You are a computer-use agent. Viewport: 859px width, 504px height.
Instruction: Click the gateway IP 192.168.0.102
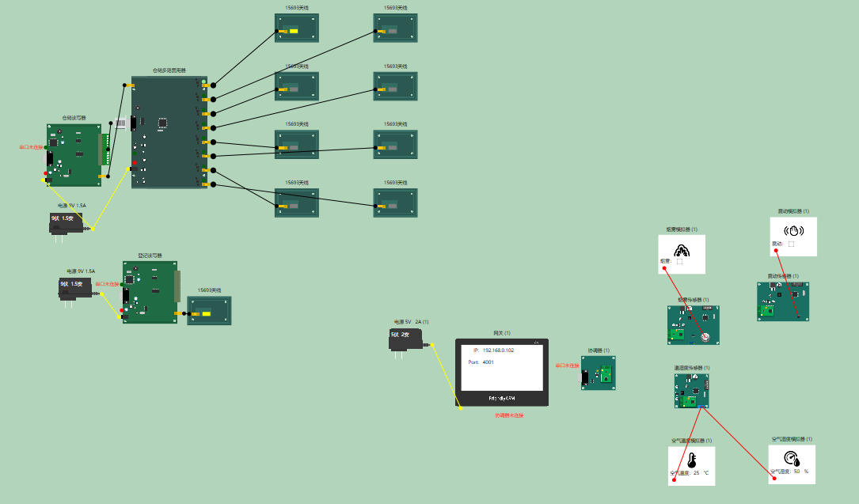point(498,351)
